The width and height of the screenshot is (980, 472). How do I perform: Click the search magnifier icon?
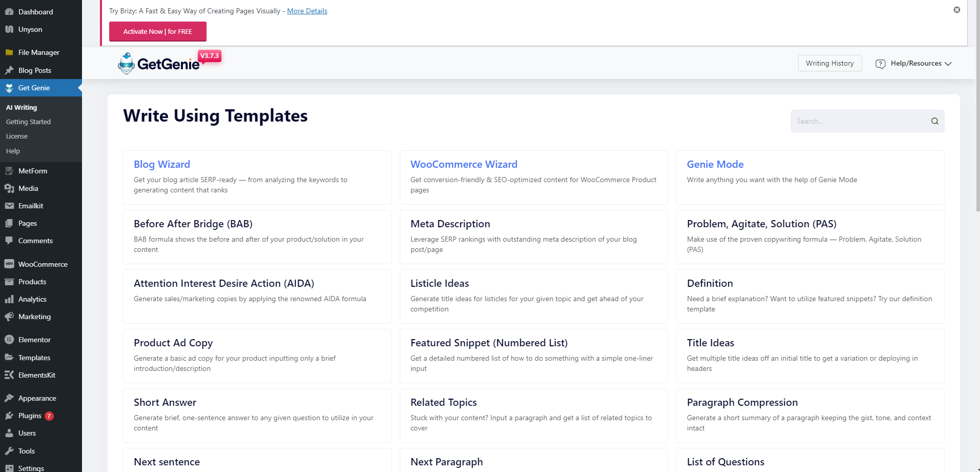(935, 121)
